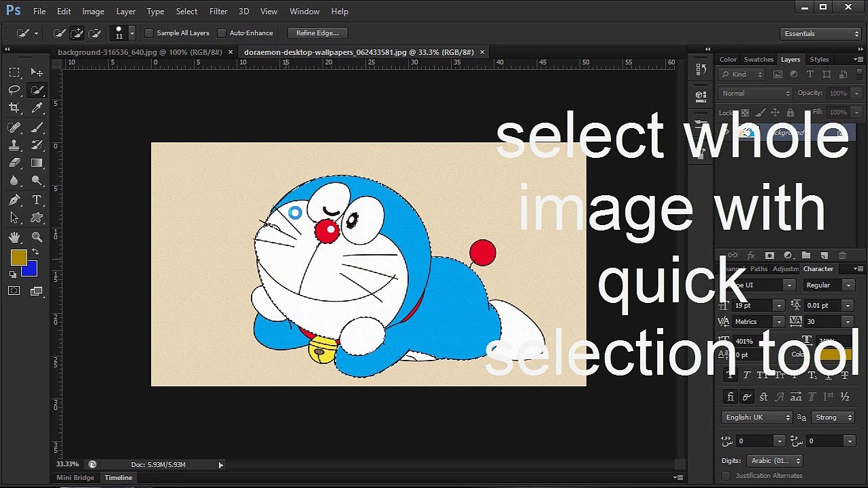Click the foreground color swatch
The width and height of the screenshot is (868, 488).
(x=18, y=257)
